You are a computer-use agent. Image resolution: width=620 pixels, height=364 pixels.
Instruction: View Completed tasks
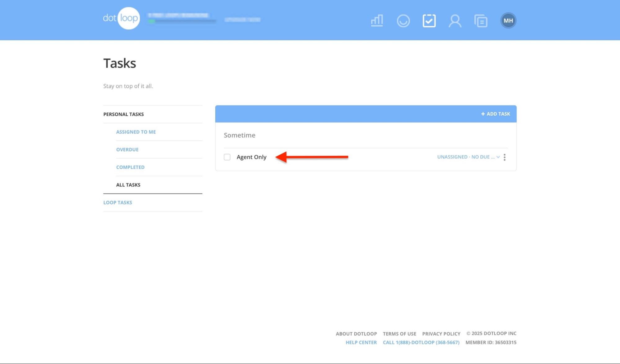[130, 167]
